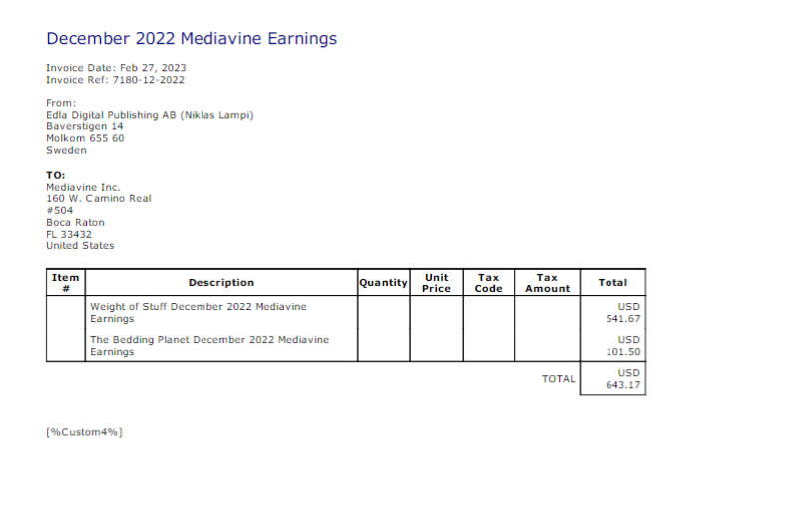Click the Unit Price column header
812x517 pixels.
tap(436, 282)
